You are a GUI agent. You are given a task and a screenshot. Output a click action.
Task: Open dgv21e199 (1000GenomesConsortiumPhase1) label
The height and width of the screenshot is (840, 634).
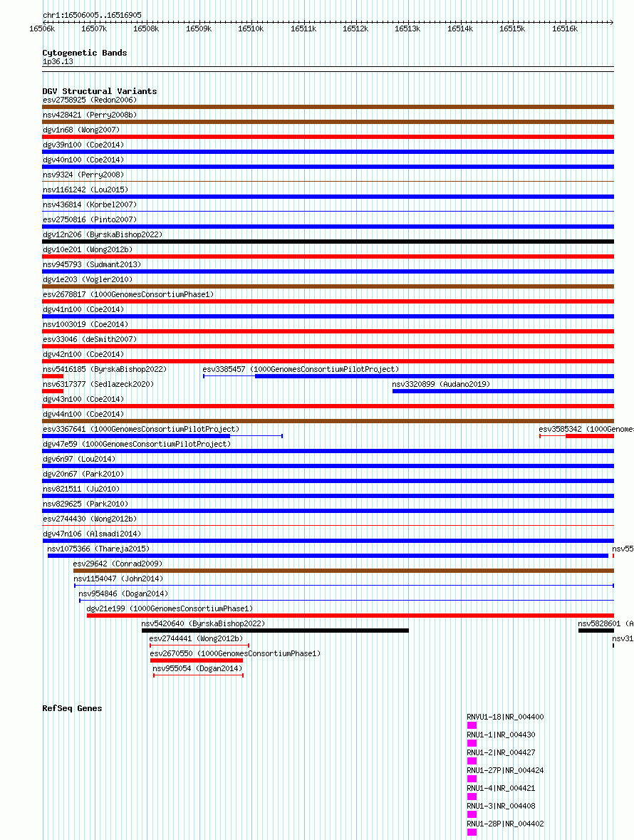(x=170, y=609)
